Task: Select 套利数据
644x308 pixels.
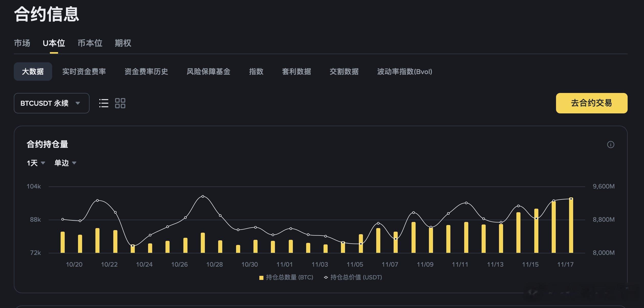Action: click(296, 72)
